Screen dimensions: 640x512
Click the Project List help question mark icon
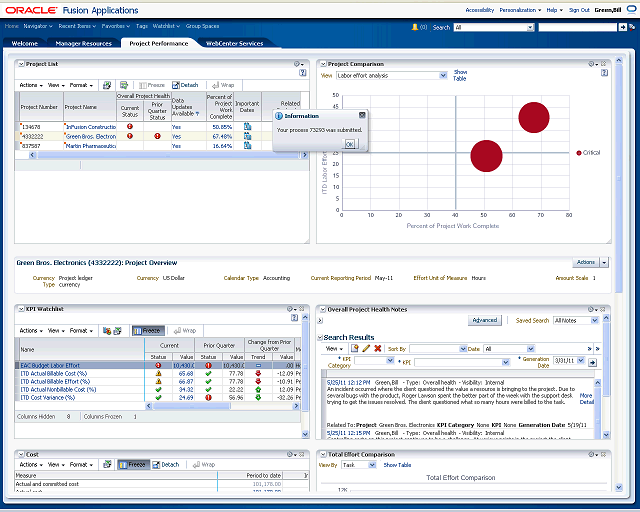coord(301,73)
